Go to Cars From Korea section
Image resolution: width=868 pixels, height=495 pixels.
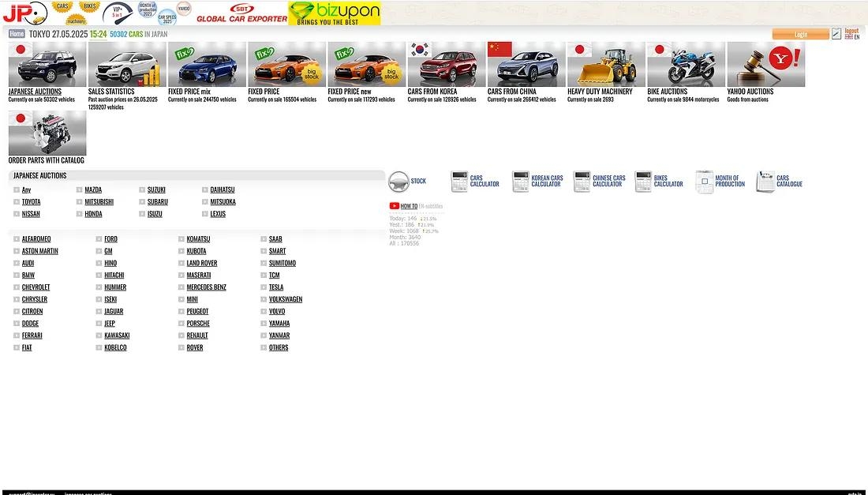pos(446,65)
